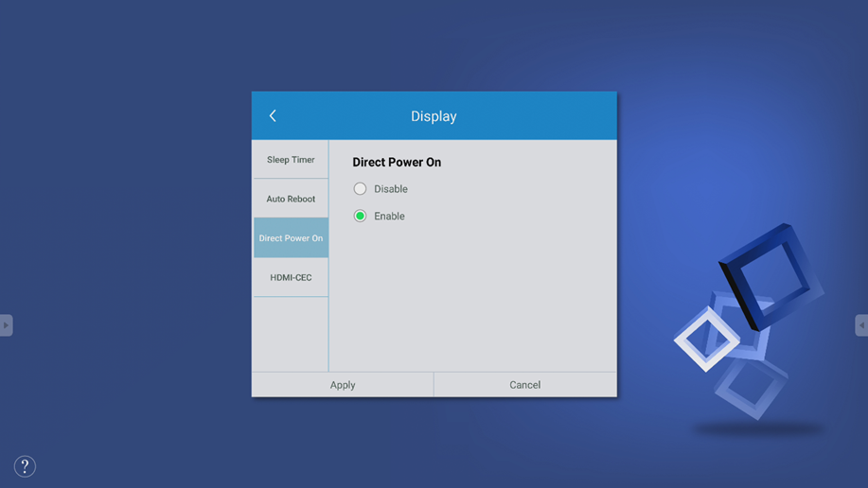Viewport: 868px width, 488px height.
Task: Go back using the Display header arrow
Action: 273,115
